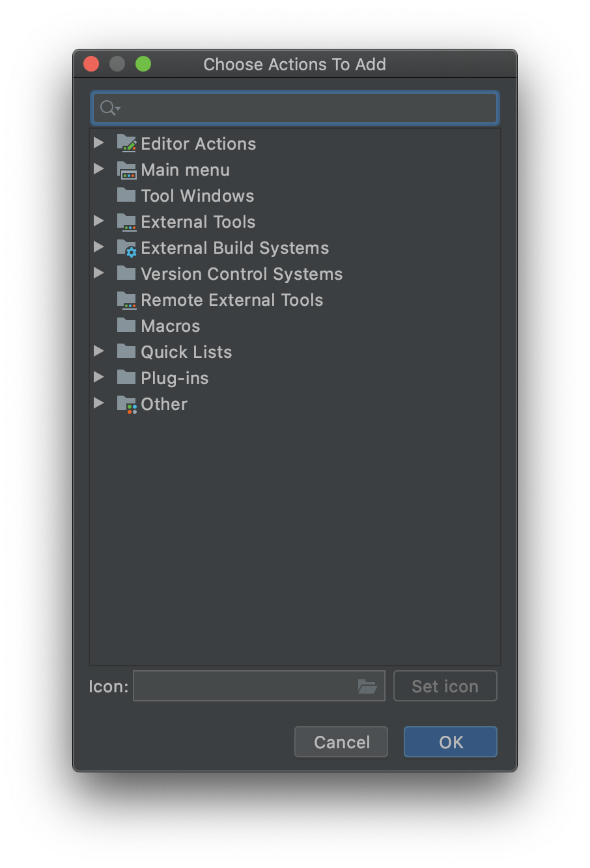590x868 pixels.
Task: Click the Set icon button
Action: [x=445, y=686]
